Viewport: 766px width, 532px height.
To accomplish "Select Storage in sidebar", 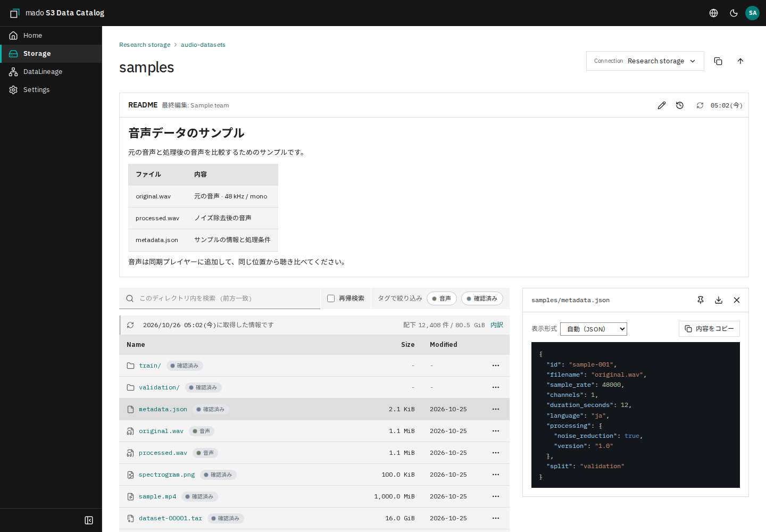I will [x=51, y=54].
